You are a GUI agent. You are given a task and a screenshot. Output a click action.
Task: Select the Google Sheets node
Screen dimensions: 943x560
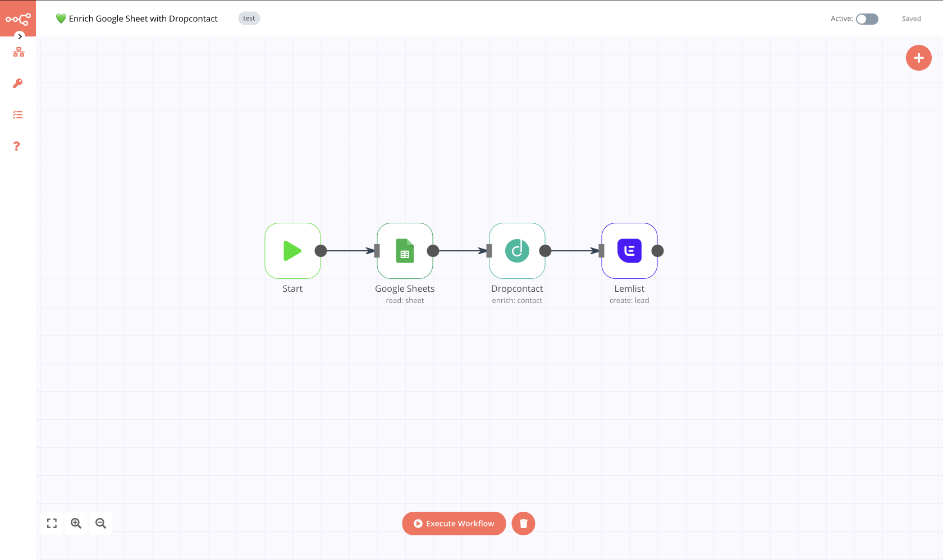405,251
